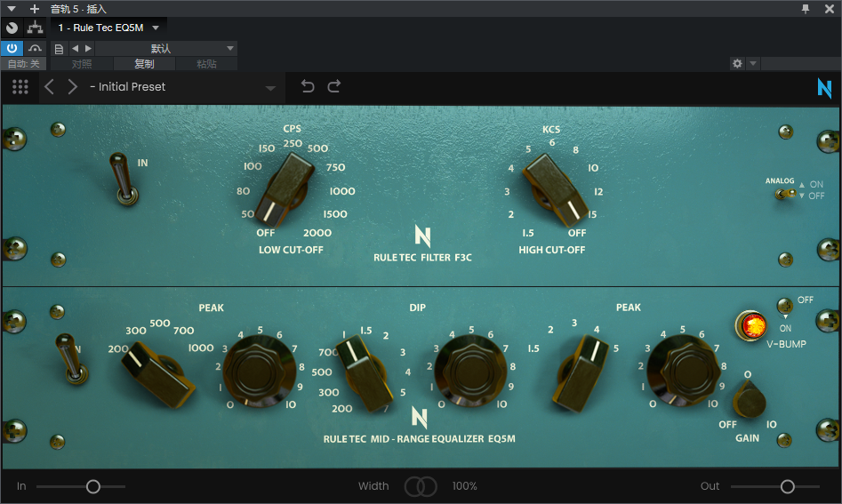Load next host preset with right triangle
842x504 pixels.
[x=89, y=48]
